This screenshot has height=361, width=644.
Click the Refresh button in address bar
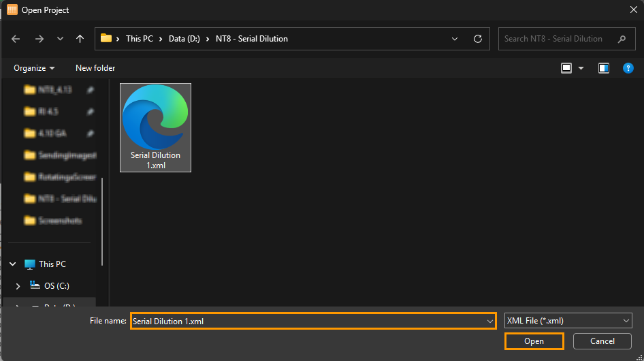tap(478, 39)
